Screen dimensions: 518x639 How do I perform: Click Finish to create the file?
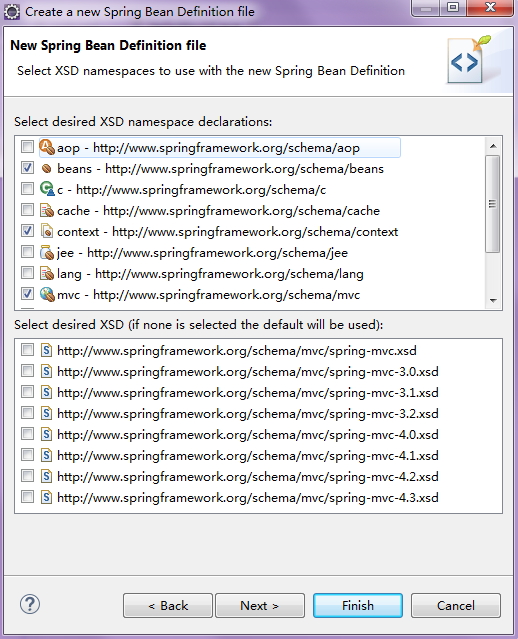(x=358, y=606)
